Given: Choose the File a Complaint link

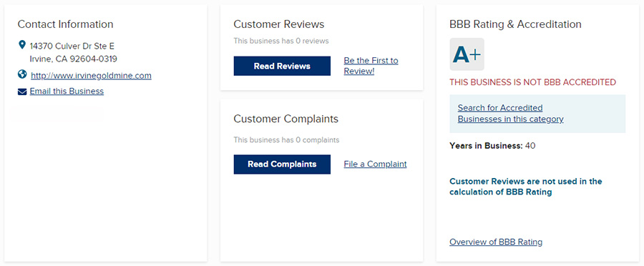Looking at the screenshot, I should click(x=376, y=164).
